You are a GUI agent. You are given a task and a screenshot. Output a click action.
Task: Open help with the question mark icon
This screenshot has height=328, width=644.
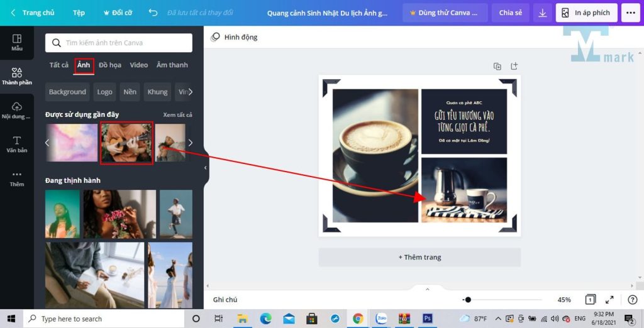pyautogui.click(x=632, y=300)
